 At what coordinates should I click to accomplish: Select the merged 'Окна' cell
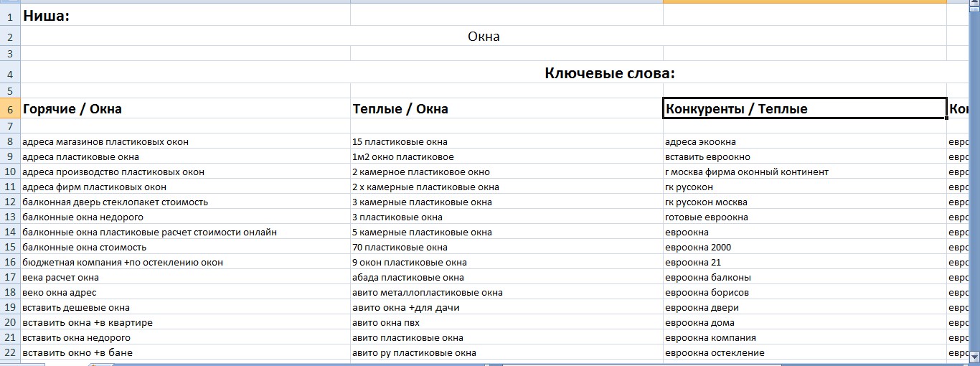pos(484,36)
